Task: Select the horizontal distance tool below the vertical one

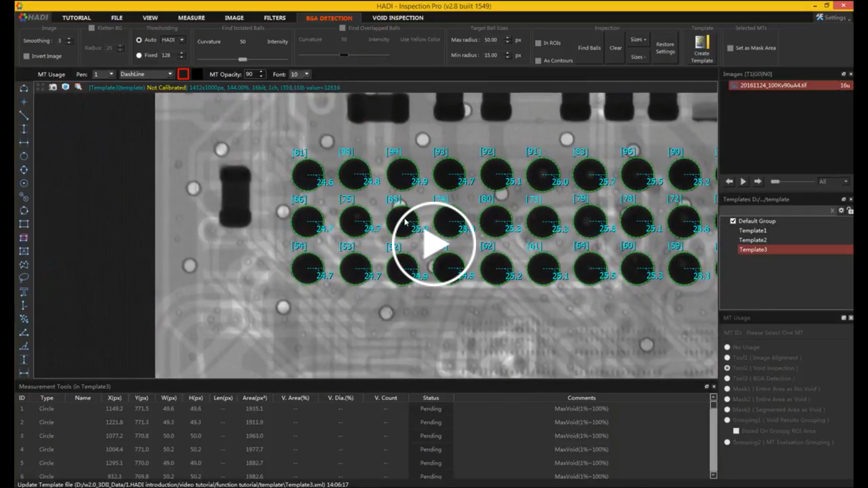Action: pyautogui.click(x=24, y=142)
